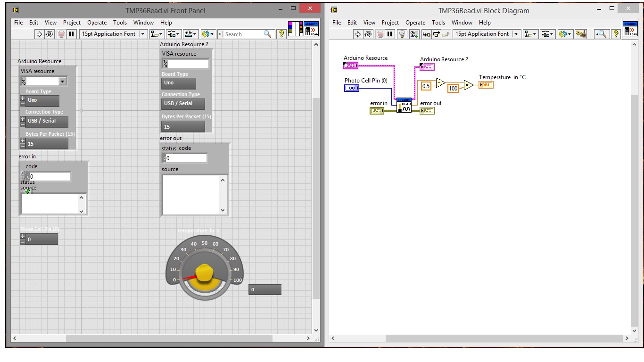Open Align Objects menu on Block Diagram
The height and width of the screenshot is (362, 644).
pyautogui.click(x=530, y=34)
